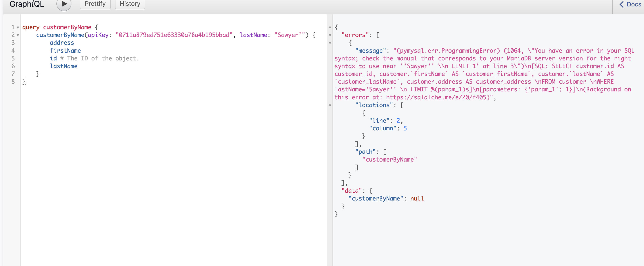Click the firstName field on line 4
The width and height of the screenshot is (644, 266).
[65, 50]
